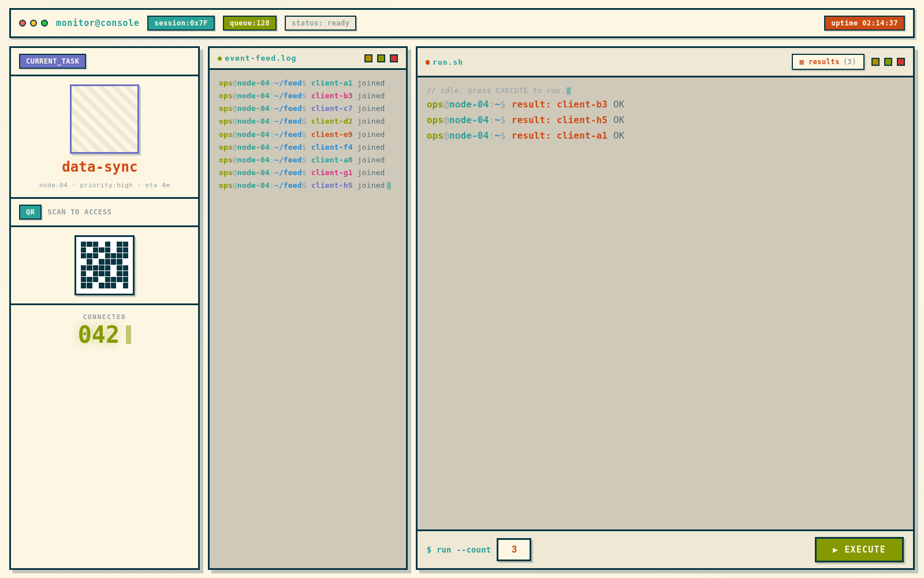Click the QR badge
This screenshot has height=578, width=924.
(30, 212)
